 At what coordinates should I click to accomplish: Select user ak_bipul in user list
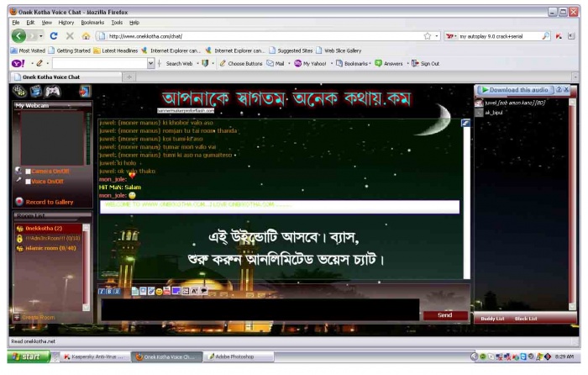pyautogui.click(x=494, y=113)
